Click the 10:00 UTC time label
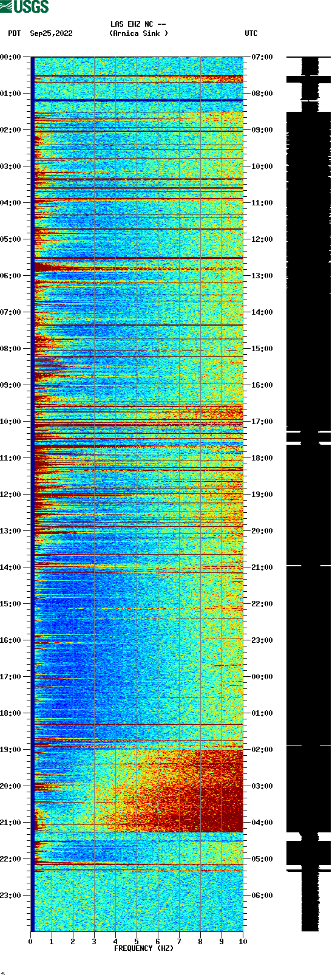The width and height of the screenshot is (335, 980). (262, 166)
